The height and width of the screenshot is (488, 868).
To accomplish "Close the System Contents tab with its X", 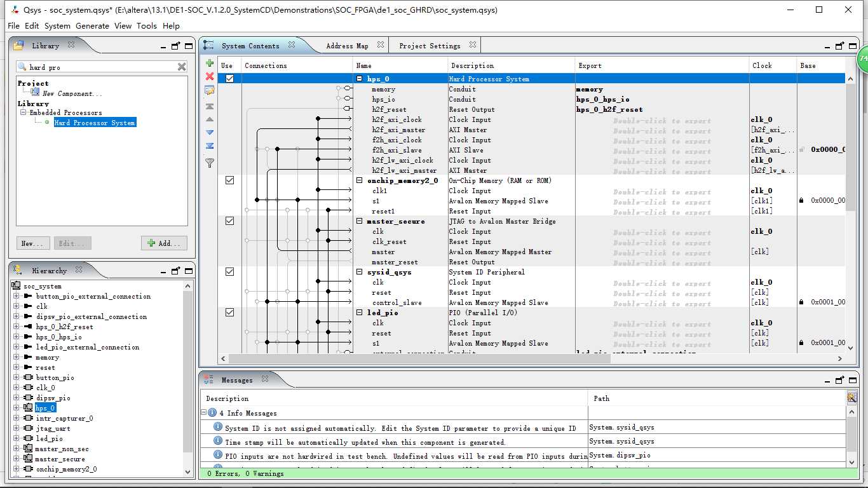I will pyautogui.click(x=292, y=45).
